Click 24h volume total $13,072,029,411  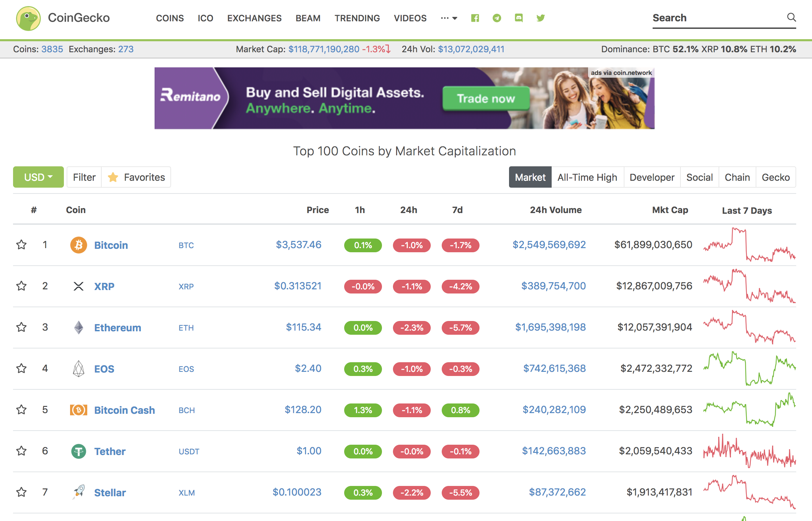[471, 49]
